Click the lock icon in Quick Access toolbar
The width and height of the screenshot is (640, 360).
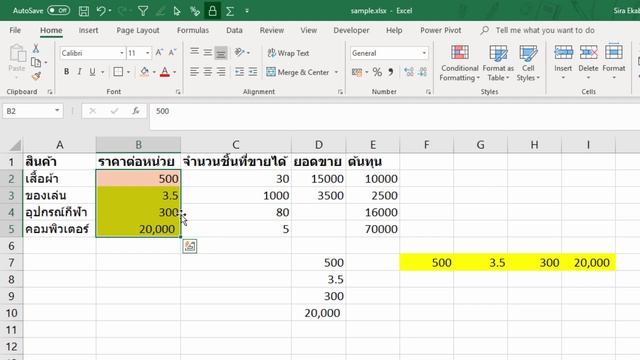coord(212,11)
